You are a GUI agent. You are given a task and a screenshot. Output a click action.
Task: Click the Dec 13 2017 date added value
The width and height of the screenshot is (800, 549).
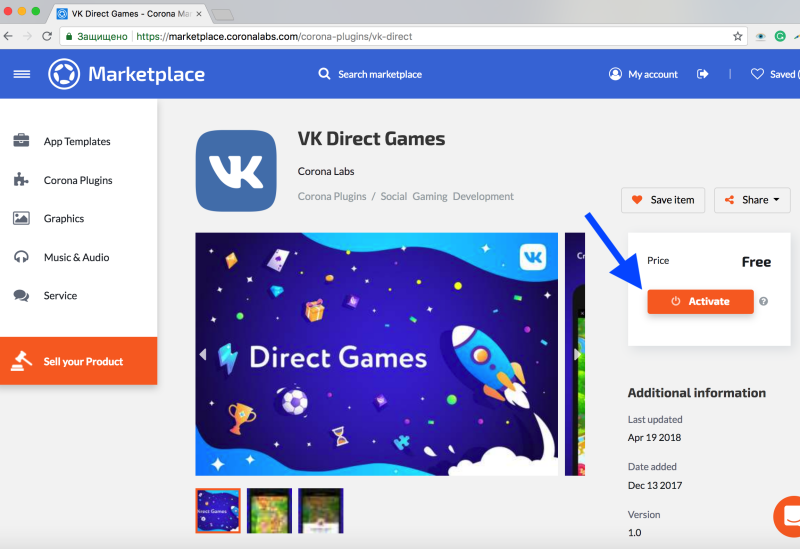(x=655, y=485)
